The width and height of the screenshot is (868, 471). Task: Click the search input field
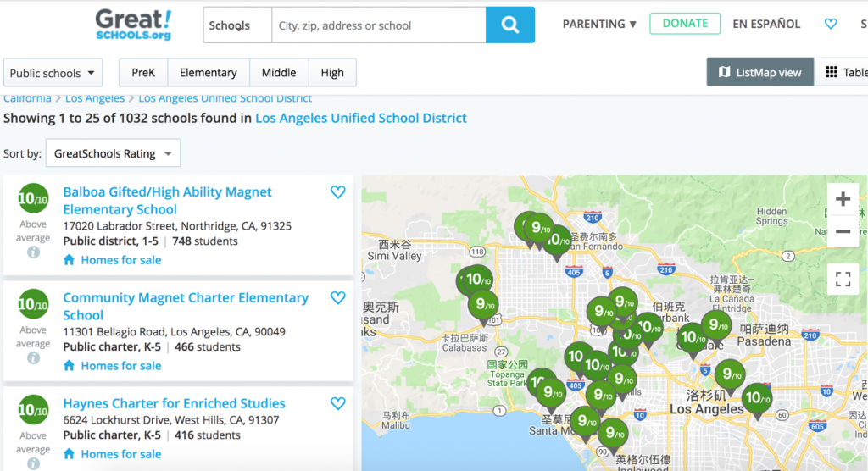click(379, 25)
